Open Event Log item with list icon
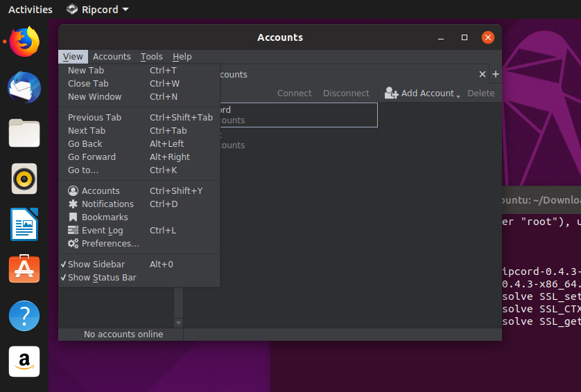This screenshot has height=392, width=581. pos(139,230)
